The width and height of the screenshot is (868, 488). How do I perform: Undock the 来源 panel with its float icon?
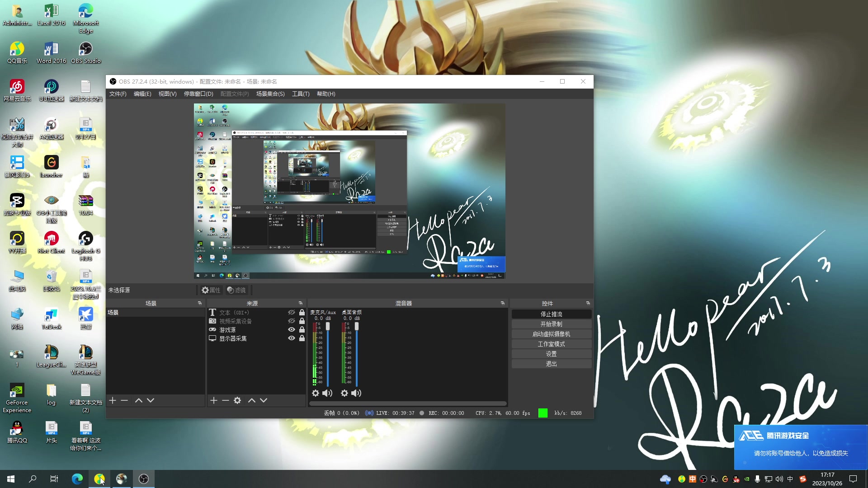tap(301, 303)
